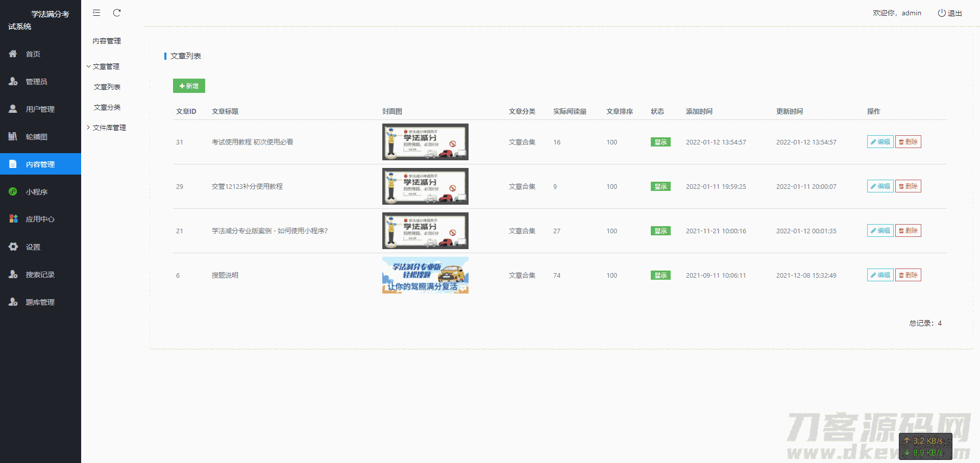
Task: Edit article 搜题说明
Action: 880,275
